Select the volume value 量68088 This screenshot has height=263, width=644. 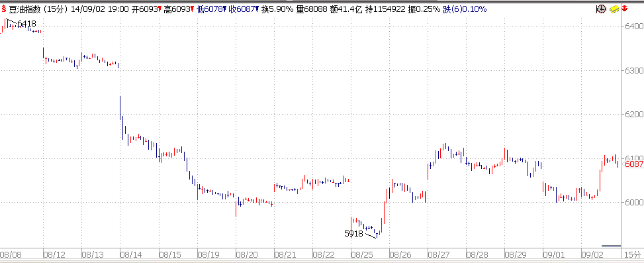[310, 9]
